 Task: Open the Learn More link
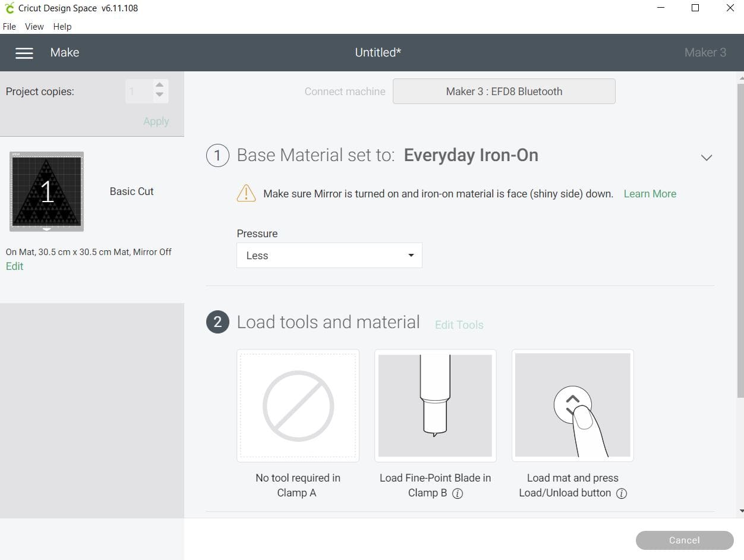(x=650, y=194)
